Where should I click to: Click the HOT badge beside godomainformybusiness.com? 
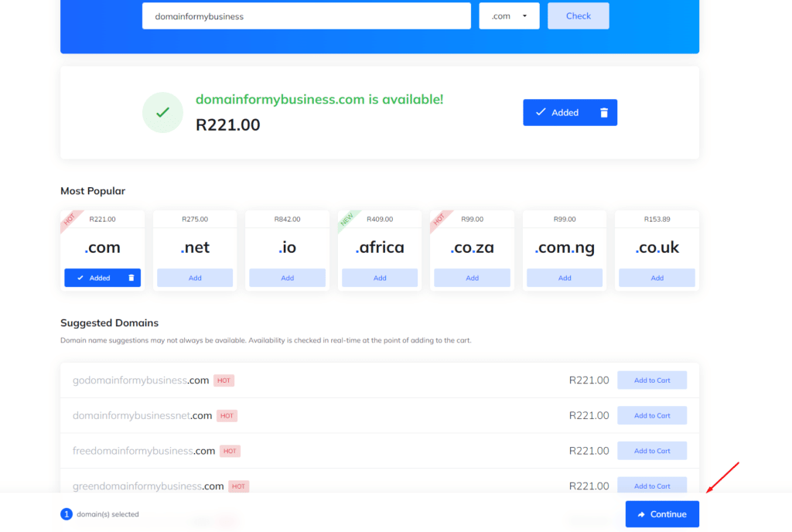pyautogui.click(x=224, y=380)
